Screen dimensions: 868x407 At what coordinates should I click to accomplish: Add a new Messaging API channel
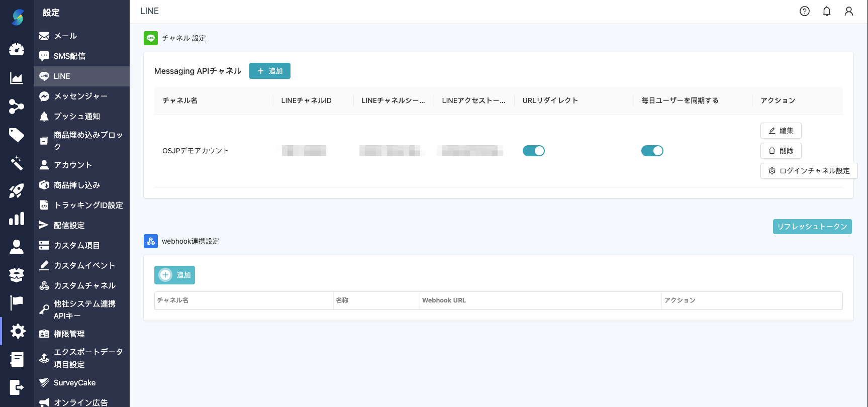click(x=270, y=71)
